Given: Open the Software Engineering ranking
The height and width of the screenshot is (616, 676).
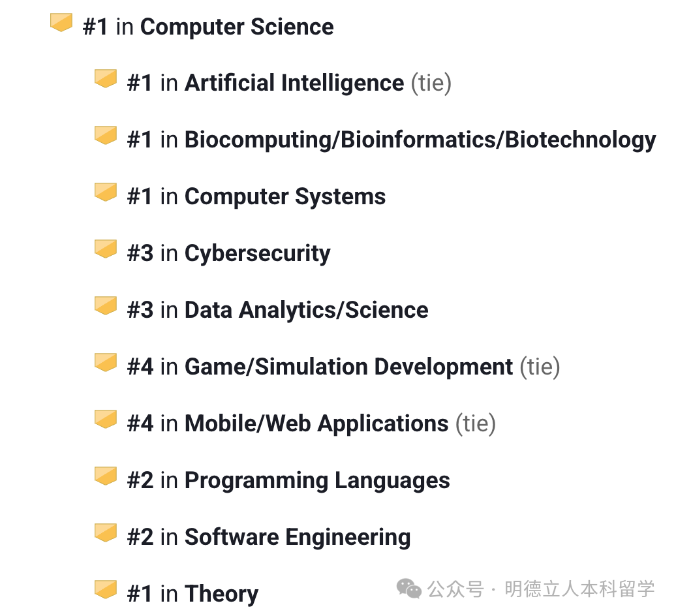Looking at the screenshot, I should pyautogui.click(x=297, y=538).
